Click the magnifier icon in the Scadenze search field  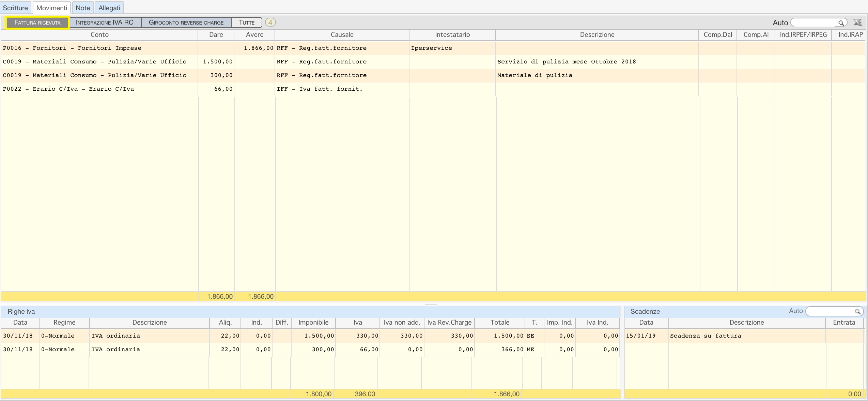857,311
